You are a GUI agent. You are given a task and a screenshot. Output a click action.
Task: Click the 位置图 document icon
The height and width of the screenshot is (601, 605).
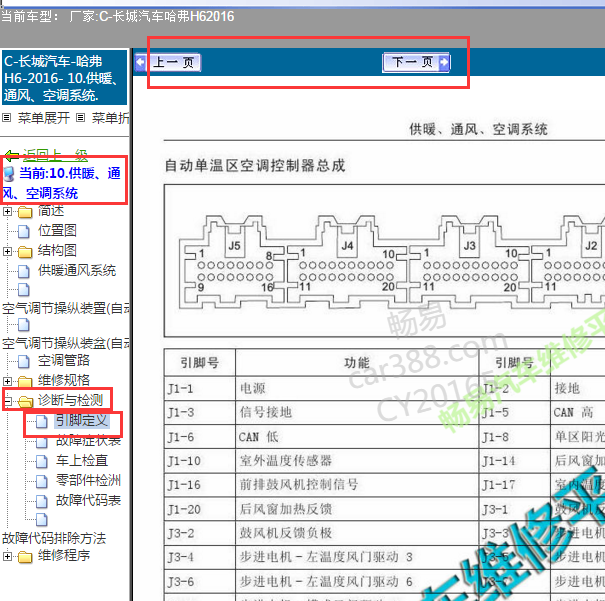(24, 231)
